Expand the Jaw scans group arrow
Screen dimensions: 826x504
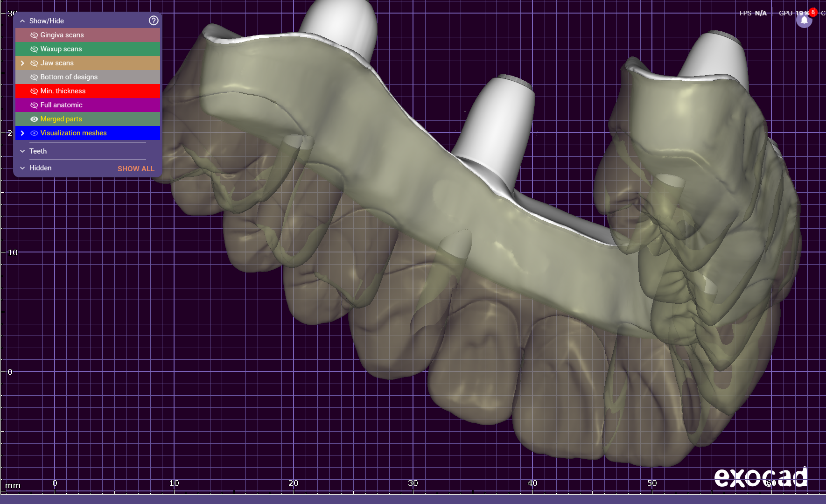(x=22, y=63)
